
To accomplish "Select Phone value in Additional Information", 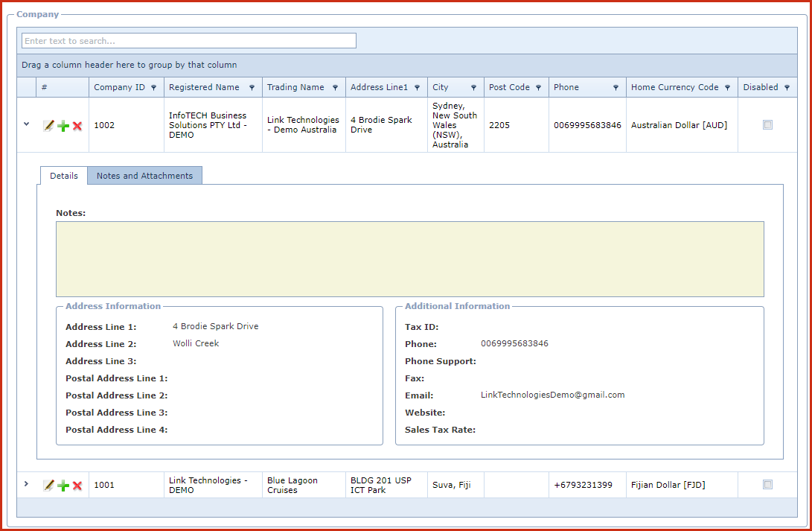I will point(514,343).
